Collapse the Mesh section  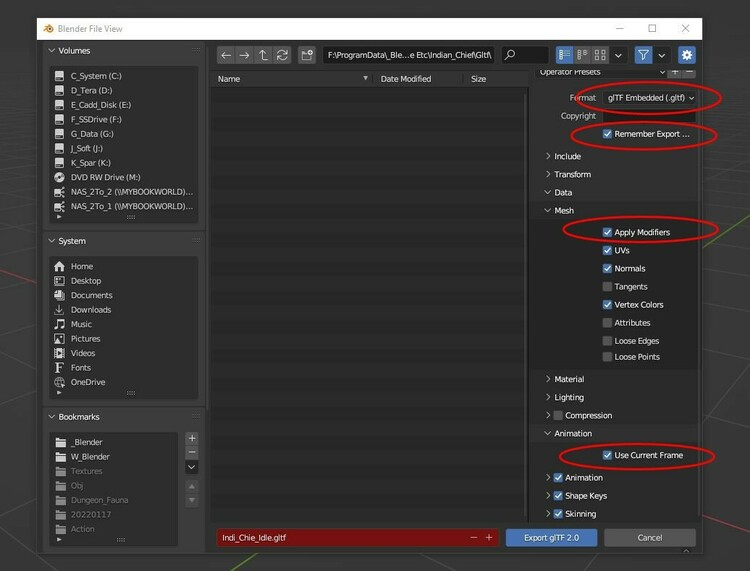point(563,210)
